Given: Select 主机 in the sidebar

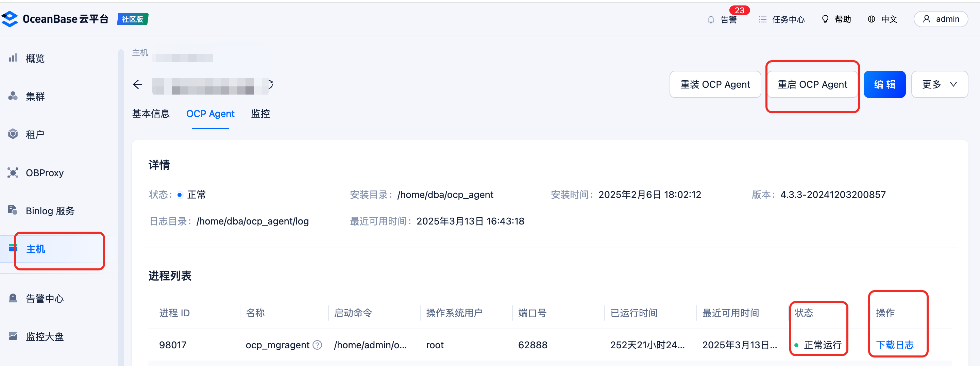Looking at the screenshot, I should (x=35, y=249).
